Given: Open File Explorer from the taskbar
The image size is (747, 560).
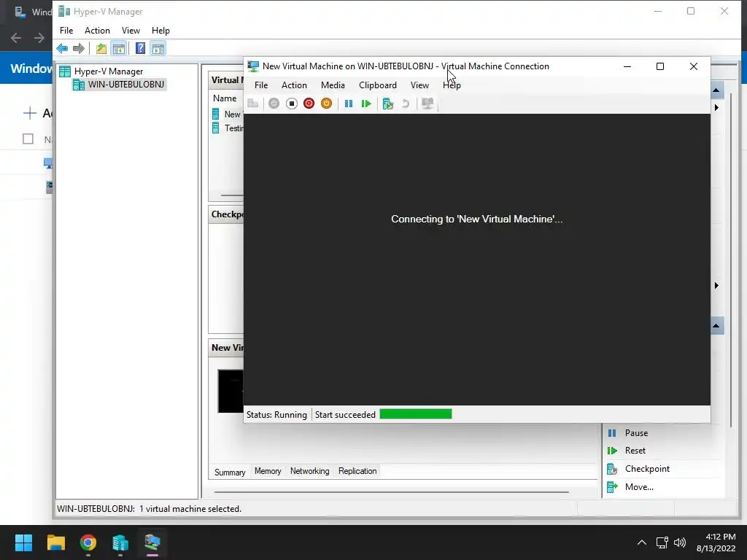Looking at the screenshot, I should tap(55, 542).
